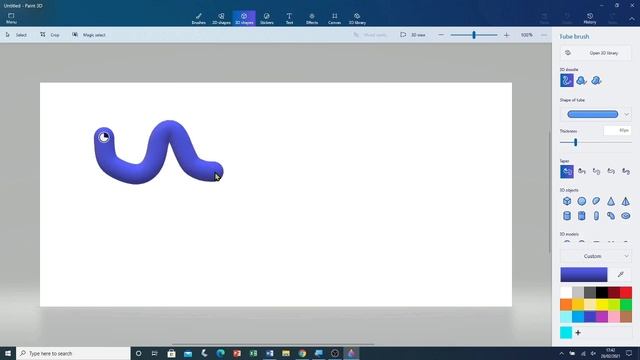
Task: Open the Canvas tab
Action: coord(334,18)
